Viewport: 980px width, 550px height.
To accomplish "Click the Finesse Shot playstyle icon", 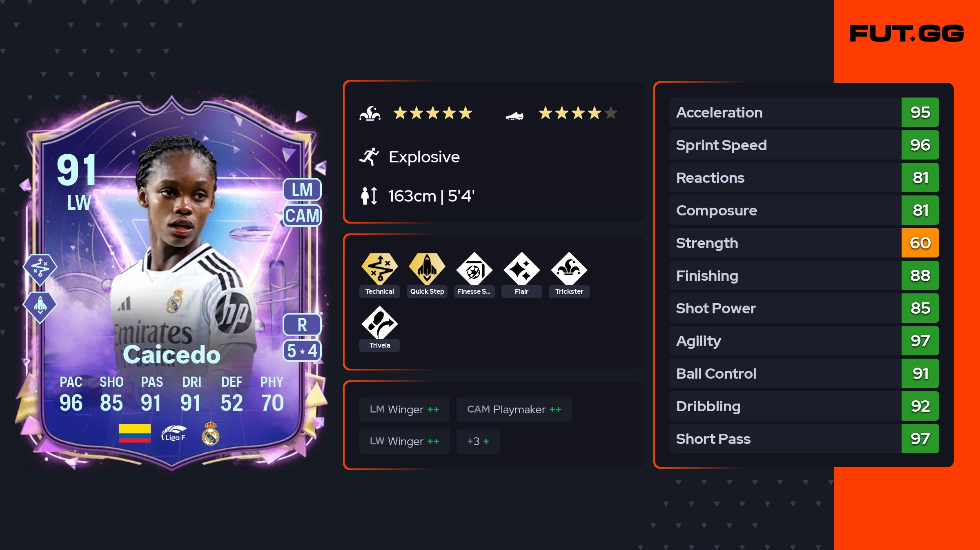I will [x=474, y=269].
